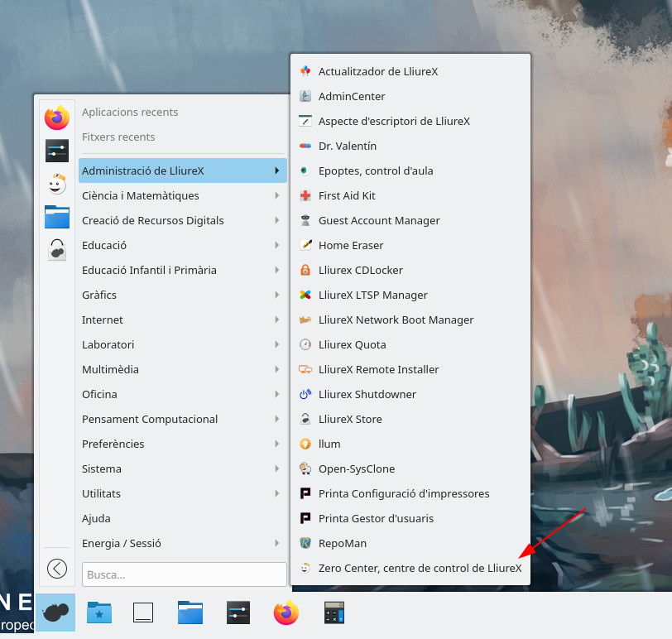Click the Firefox icon in favorites sidebar
Screen dimensions: 672x639
57,118
